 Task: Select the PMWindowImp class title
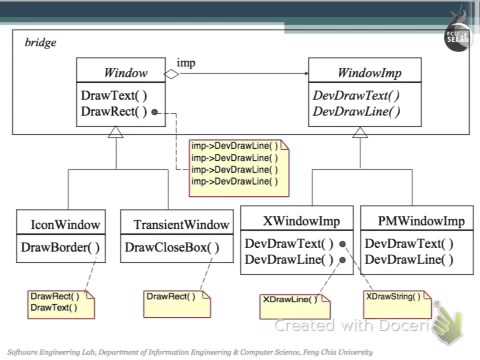[x=421, y=221]
